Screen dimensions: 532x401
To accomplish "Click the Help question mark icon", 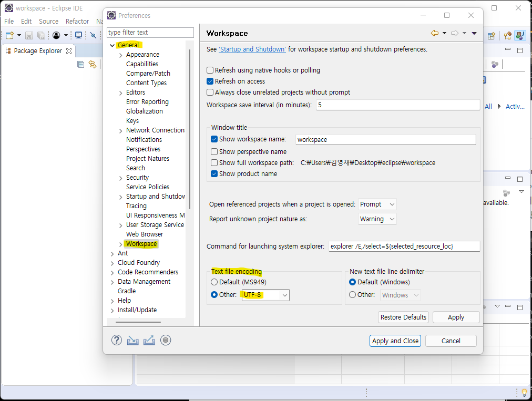I will (x=116, y=340).
